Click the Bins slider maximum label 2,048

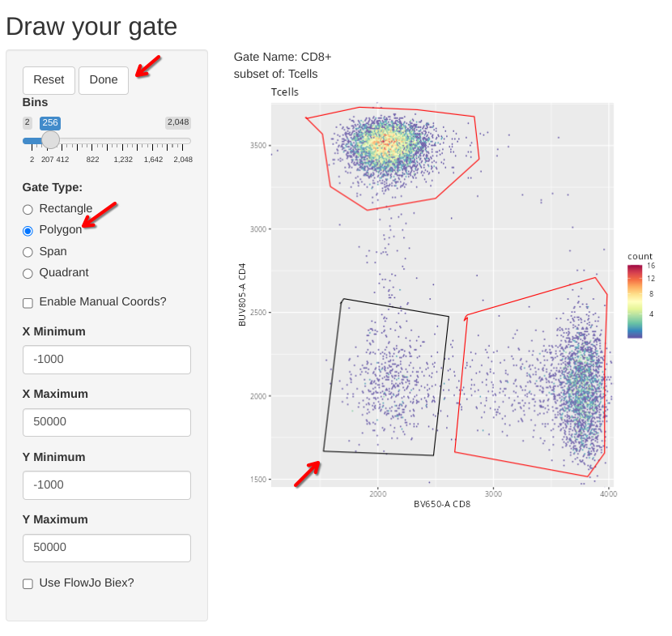[178, 122]
